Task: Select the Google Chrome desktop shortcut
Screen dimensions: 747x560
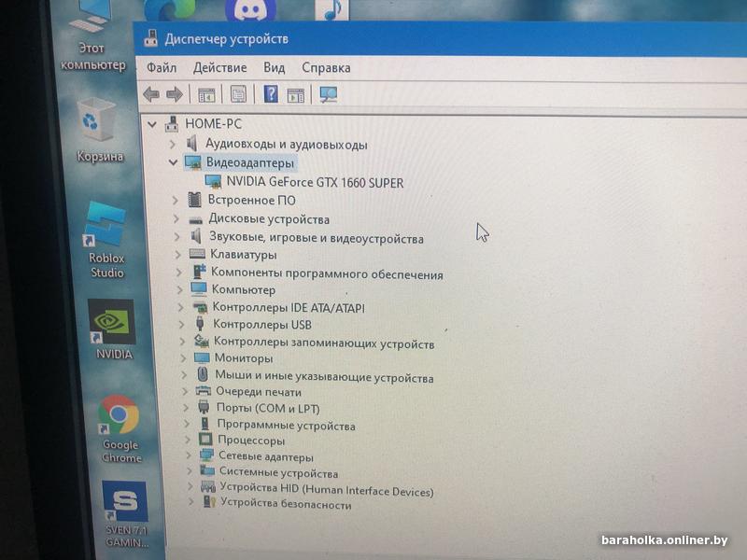Action: pos(120,429)
